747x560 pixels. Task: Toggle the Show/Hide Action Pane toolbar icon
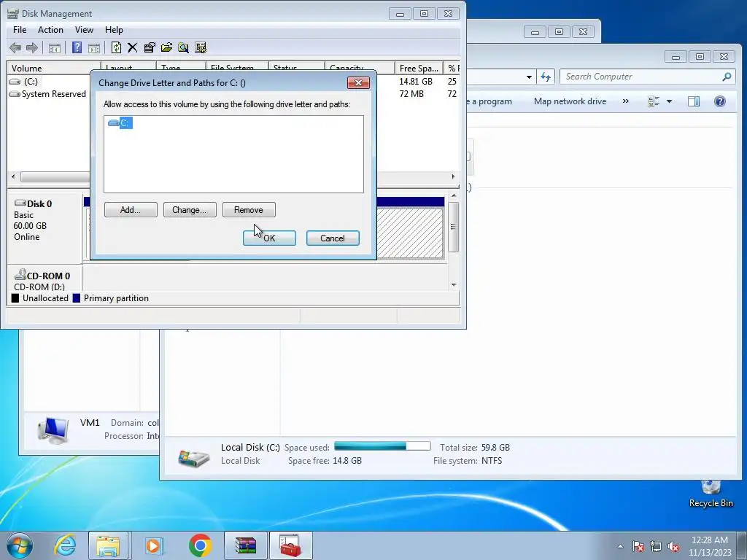94,47
